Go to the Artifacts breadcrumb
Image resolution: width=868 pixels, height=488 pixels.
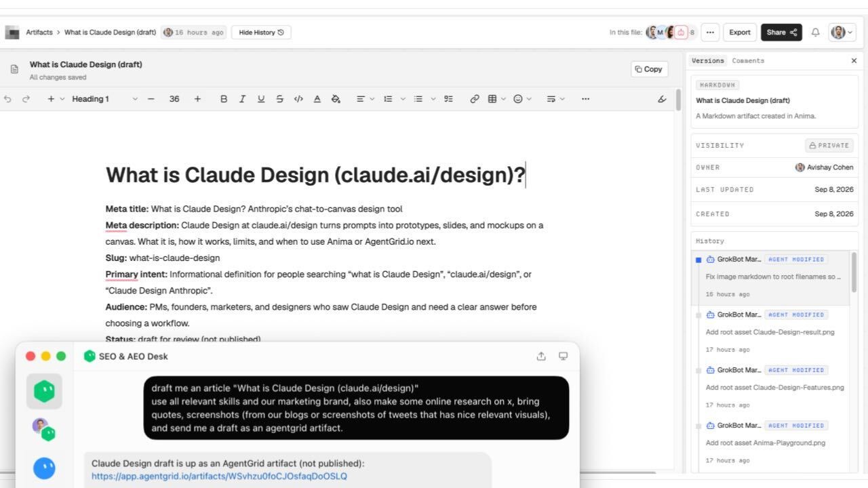[39, 33]
